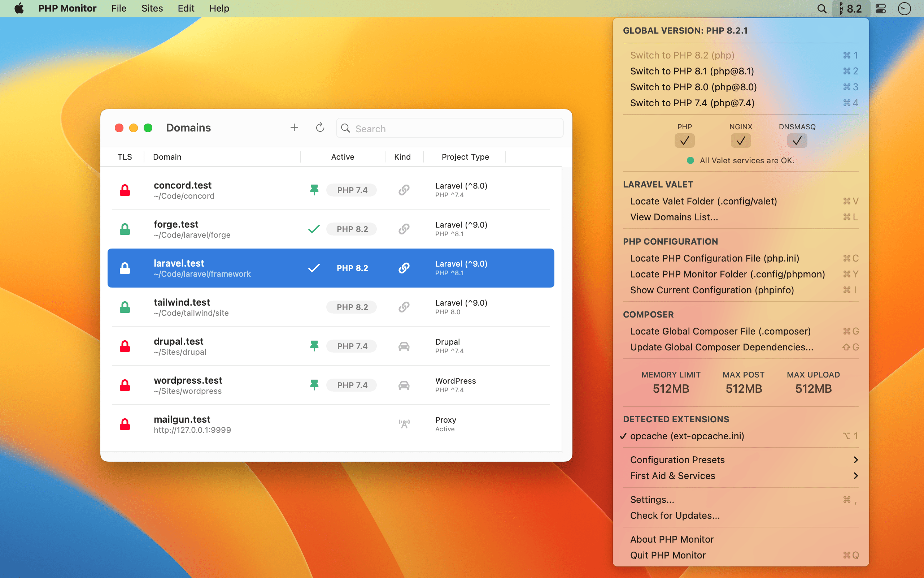Choose Locate Global Composer File (.composer)
The image size is (924, 578).
(x=741, y=331)
